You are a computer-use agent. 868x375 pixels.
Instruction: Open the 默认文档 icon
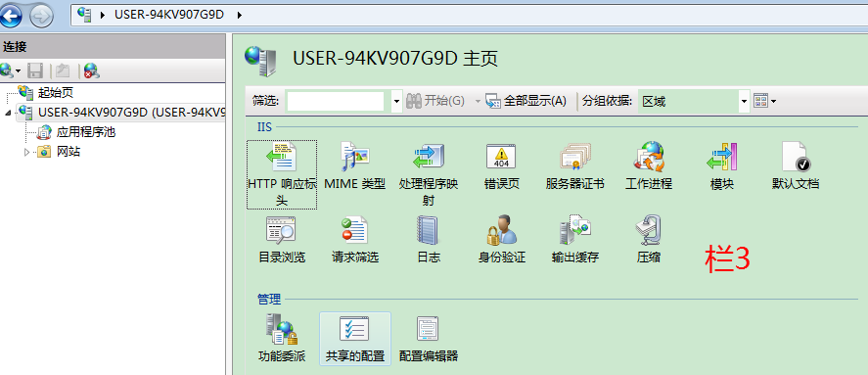click(x=796, y=157)
